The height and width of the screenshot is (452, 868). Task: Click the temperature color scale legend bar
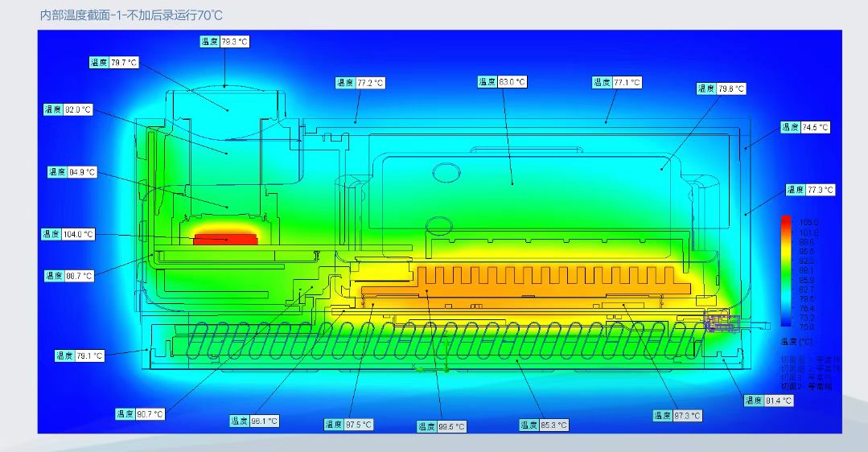pos(786,271)
